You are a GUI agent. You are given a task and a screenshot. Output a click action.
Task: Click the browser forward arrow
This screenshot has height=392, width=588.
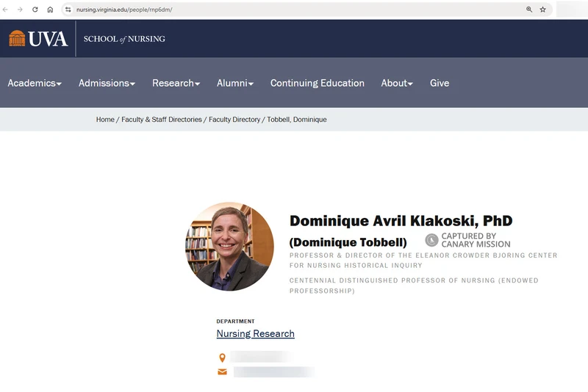click(20, 10)
